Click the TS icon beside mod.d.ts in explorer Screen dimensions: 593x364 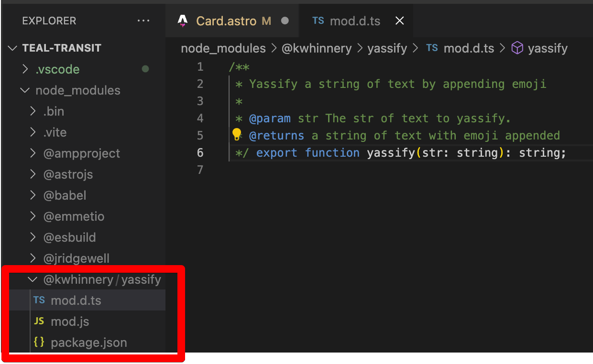point(39,300)
